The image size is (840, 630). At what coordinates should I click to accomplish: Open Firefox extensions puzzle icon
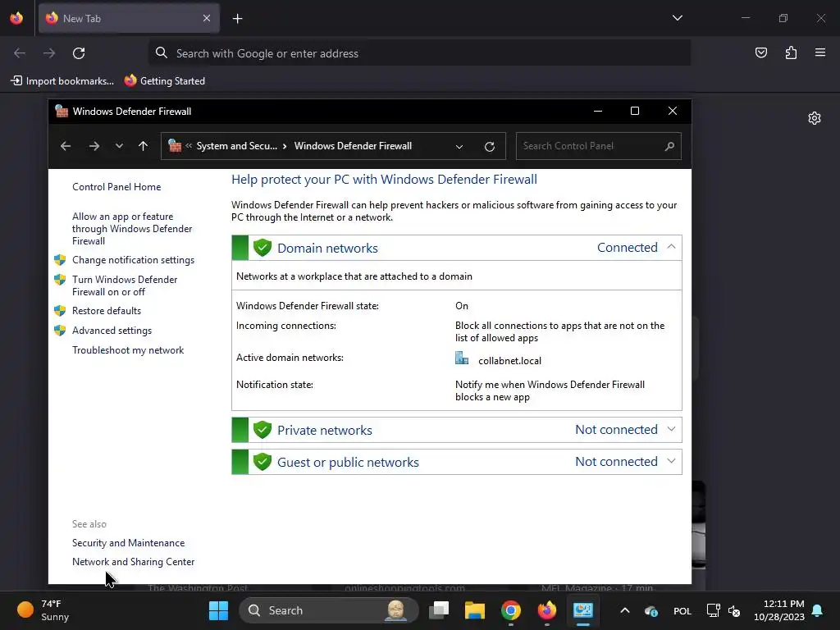(791, 52)
